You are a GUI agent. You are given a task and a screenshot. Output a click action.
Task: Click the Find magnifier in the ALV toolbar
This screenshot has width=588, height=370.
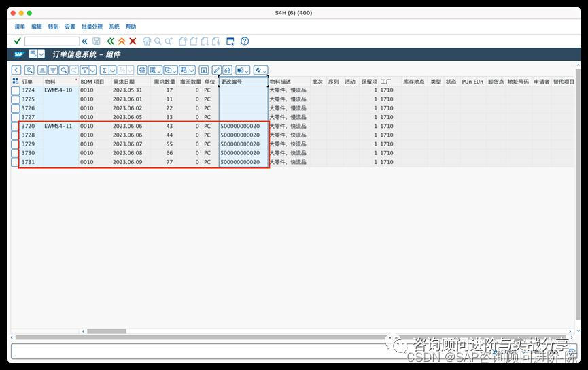pos(63,70)
